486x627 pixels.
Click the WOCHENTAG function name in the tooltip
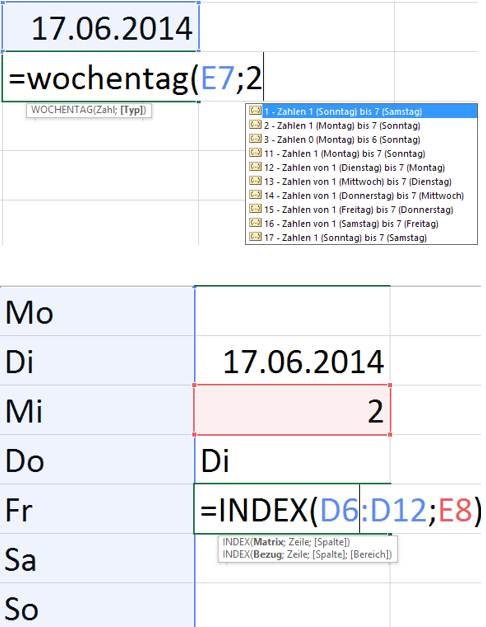(x=62, y=110)
